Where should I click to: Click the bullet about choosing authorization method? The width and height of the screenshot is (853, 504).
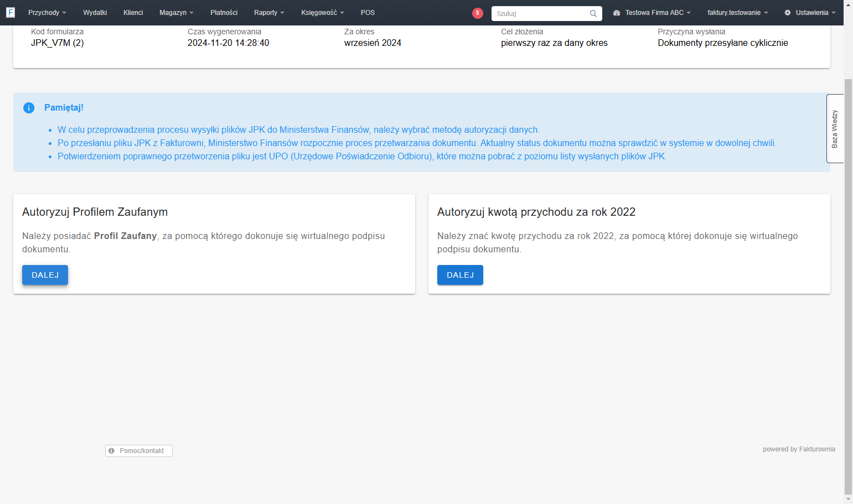pos(298,130)
